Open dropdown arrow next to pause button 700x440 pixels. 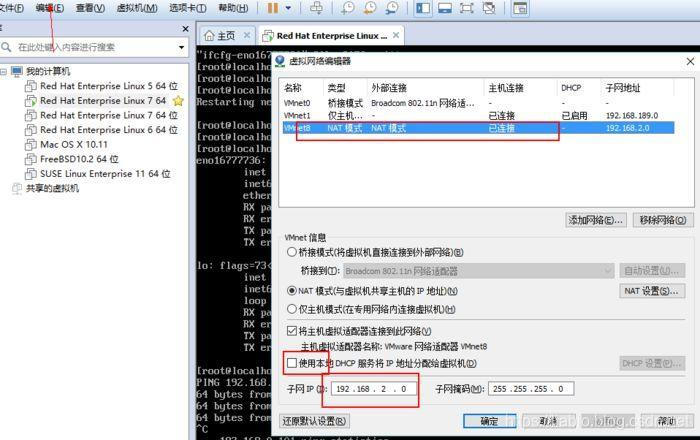pos(288,8)
